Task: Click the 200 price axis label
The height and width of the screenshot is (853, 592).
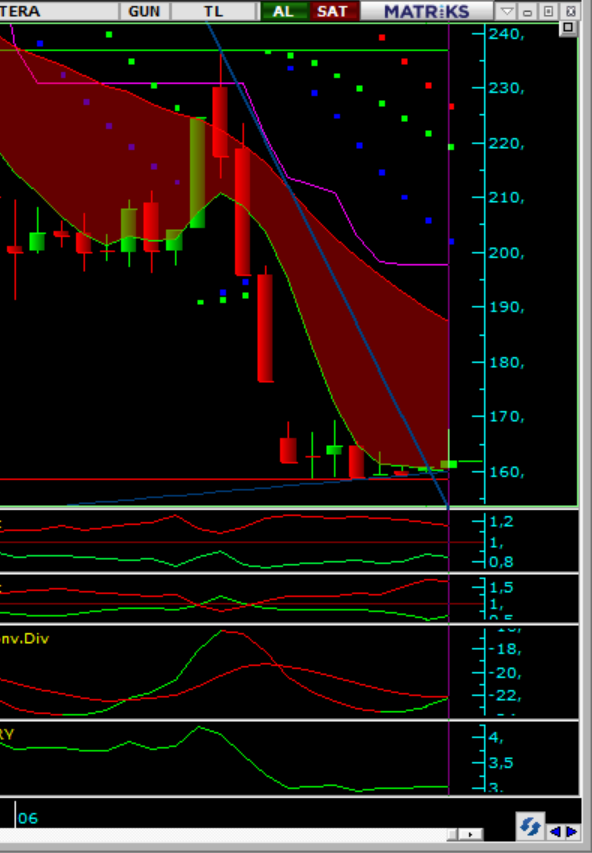Action: coord(506,253)
